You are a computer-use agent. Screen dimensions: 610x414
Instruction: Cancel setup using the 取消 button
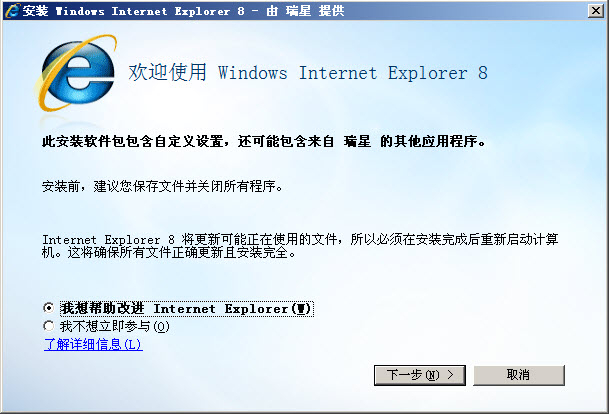point(519,375)
